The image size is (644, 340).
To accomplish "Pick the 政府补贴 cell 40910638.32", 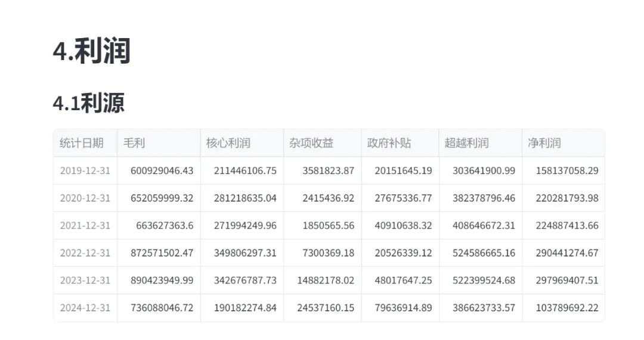I will [400, 226].
